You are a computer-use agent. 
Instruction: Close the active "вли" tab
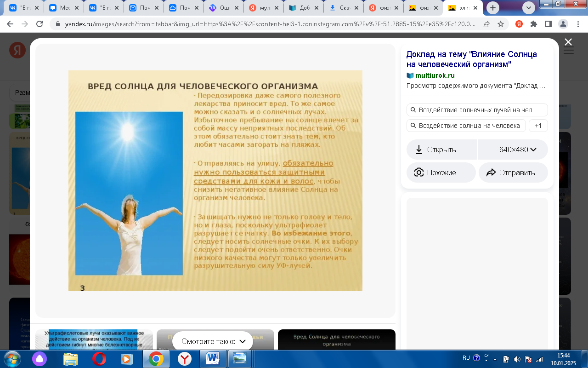475,8
